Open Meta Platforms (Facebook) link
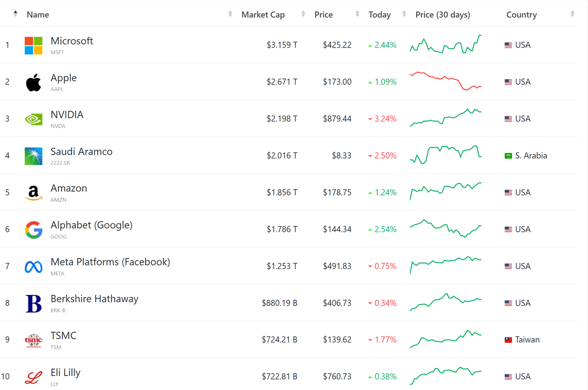The width and height of the screenshot is (588, 390). click(x=110, y=262)
